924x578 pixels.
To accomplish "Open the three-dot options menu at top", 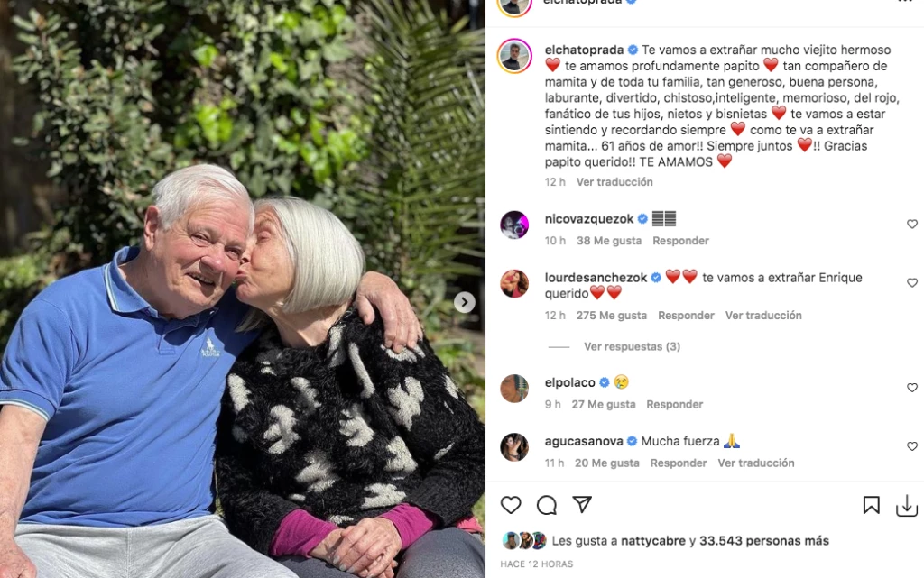I will click(x=905, y=2).
